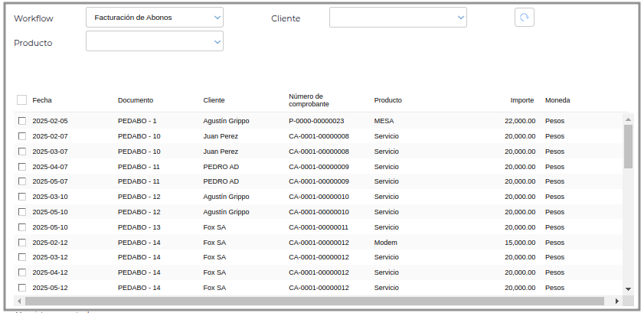Open the Cliente dropdown
644x313 pixels.
click(397, 18)
